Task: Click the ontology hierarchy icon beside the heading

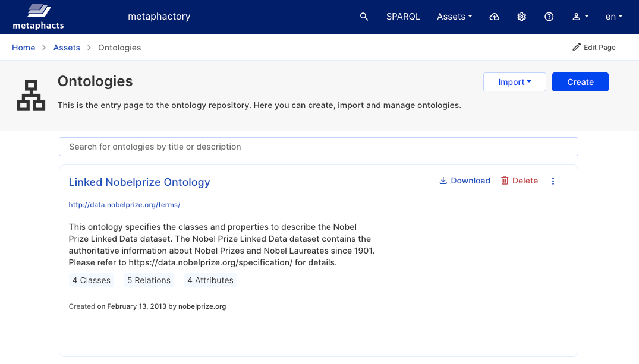Action: coord(32,94)
